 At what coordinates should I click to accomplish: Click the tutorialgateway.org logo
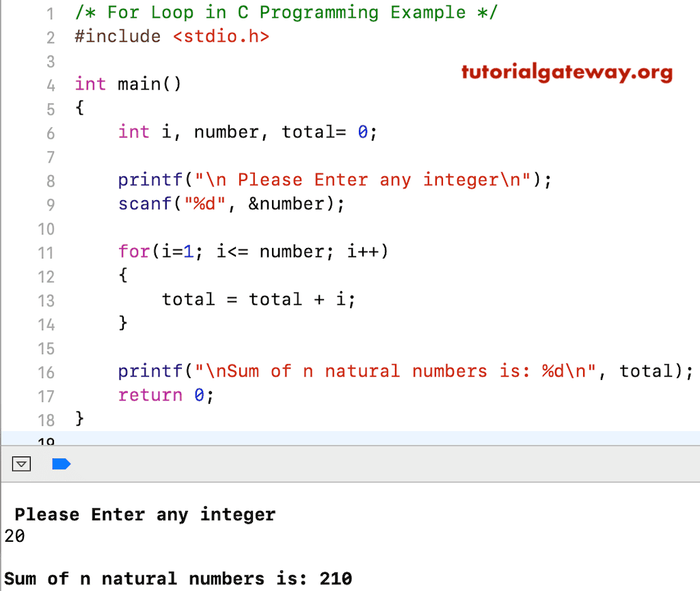(566, 73)
